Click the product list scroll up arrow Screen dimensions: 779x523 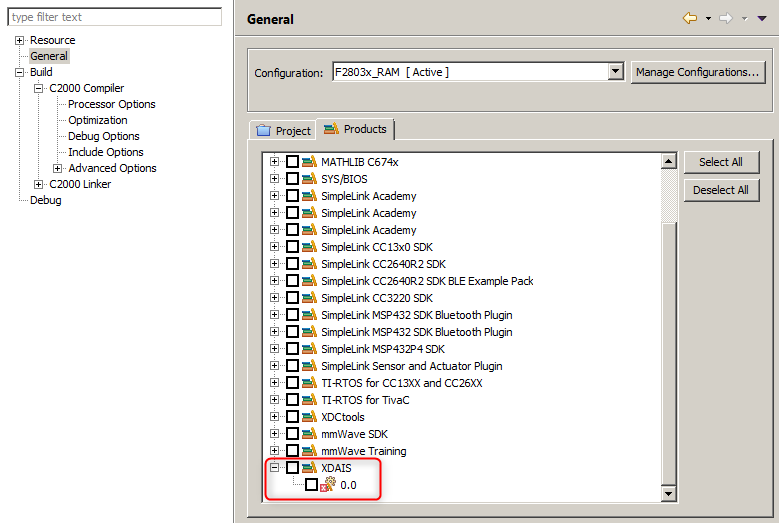(x=669, y=161)
